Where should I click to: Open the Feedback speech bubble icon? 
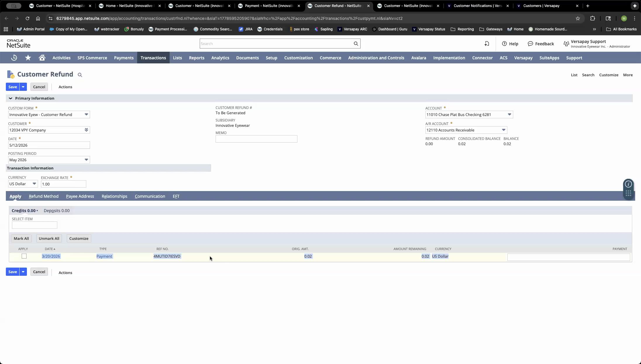pos(530,44)
